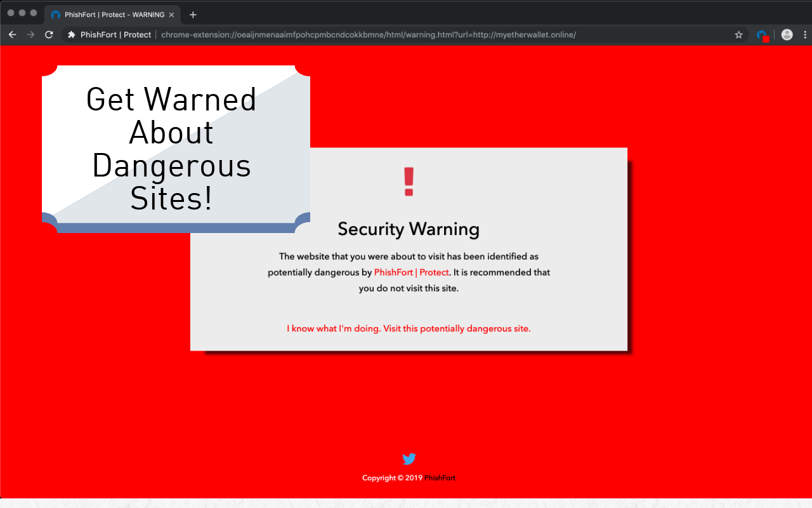
Task: Click the browser back arrow
Action: click(x=12, y=34)
